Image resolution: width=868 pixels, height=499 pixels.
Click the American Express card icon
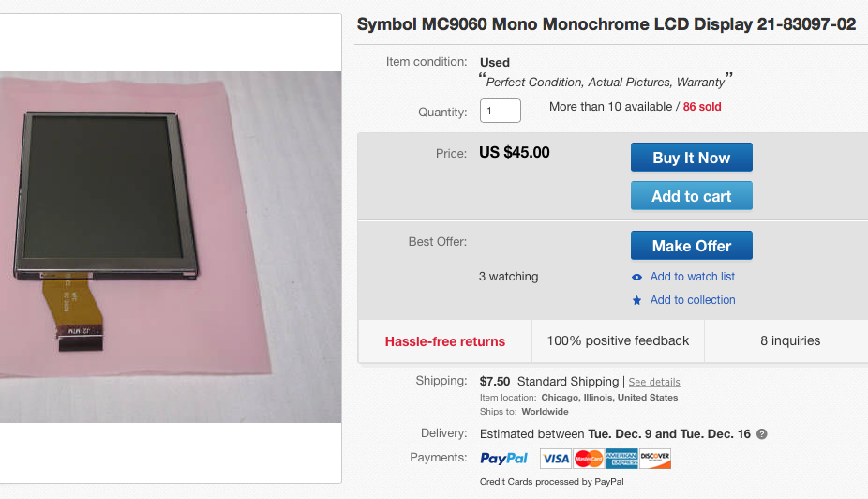pos(621,459)
